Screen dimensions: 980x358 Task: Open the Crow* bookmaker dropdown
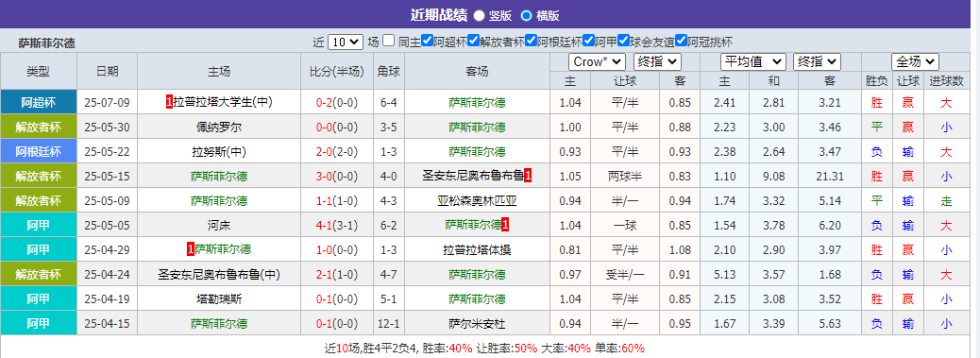[x=597, y=61]
